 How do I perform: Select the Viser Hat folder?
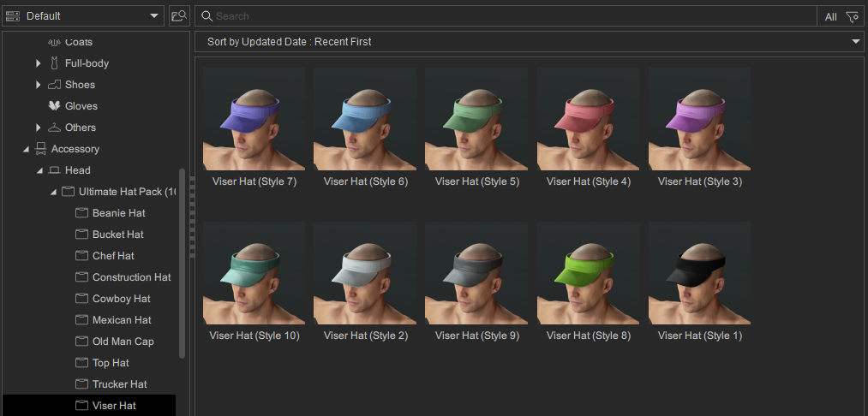tap(114, 406)
